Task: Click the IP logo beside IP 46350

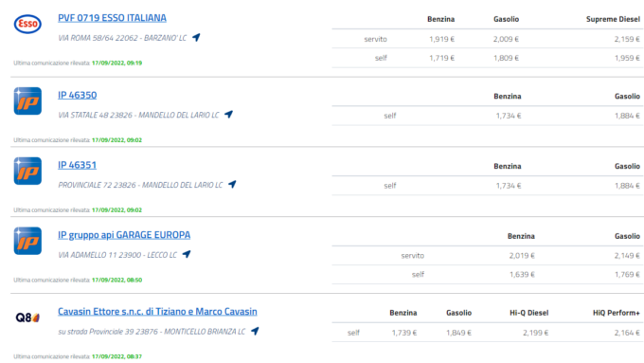Action: [x=27, y=100]
